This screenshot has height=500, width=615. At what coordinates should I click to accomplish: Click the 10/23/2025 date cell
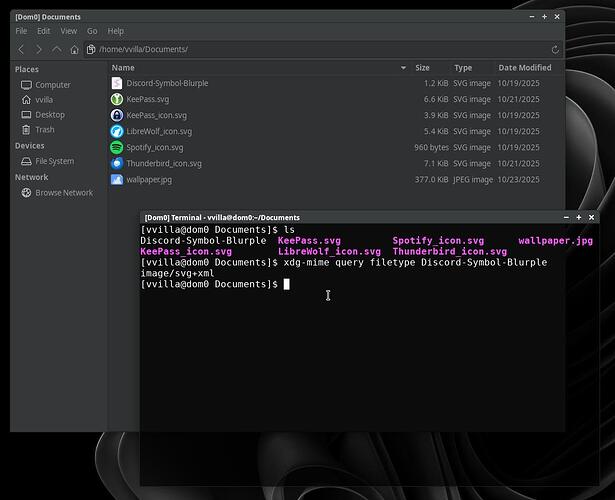click(518, 180)
